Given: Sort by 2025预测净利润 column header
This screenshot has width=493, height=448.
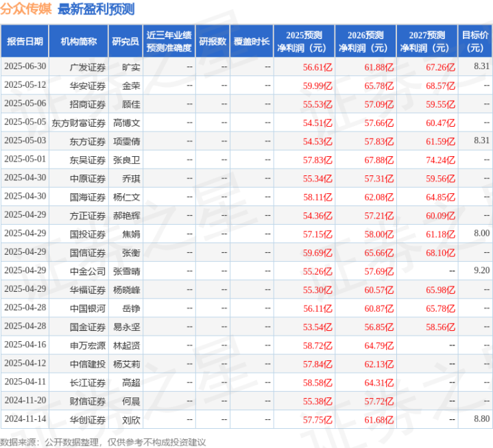Looking at the screenshot, I should (x=304, y=41).
